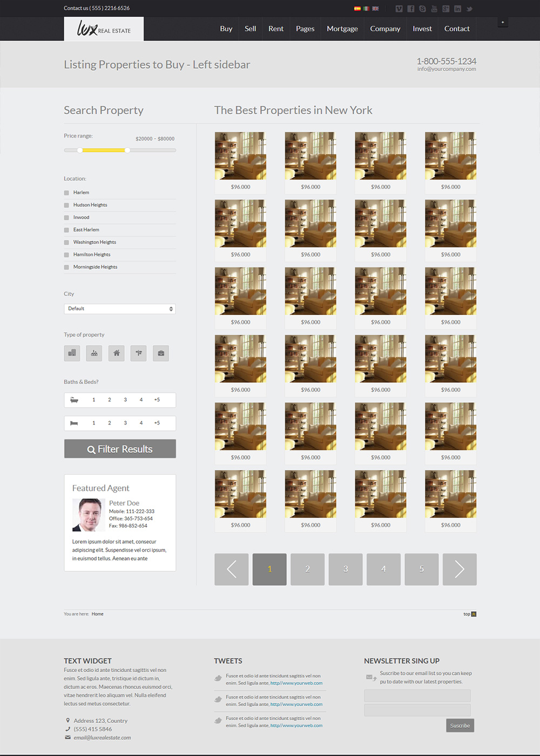Select the signpost property type icon
Screen dimensions: 540x756
tap(138, 353)
